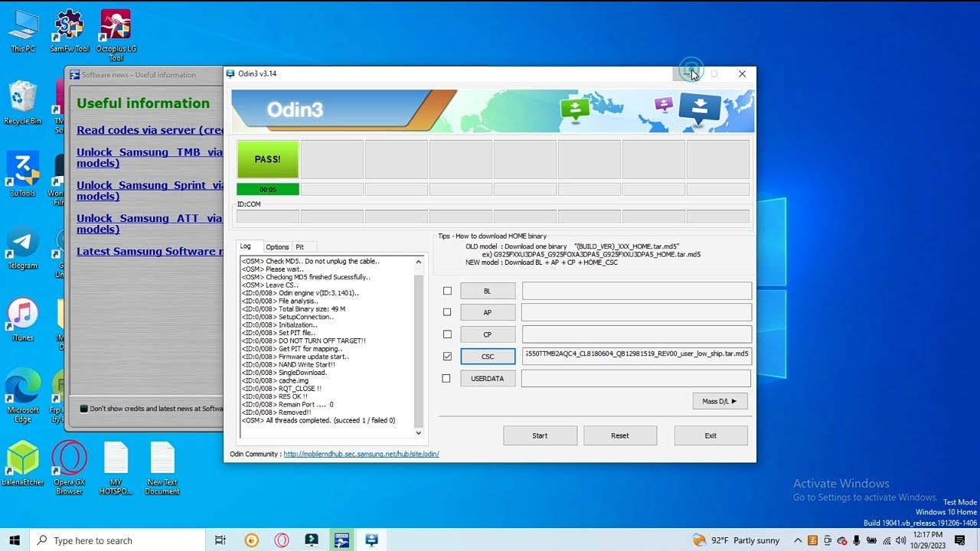980x551 pixels.
Task: Open the Recycle Bin icon
Action: 23,103
